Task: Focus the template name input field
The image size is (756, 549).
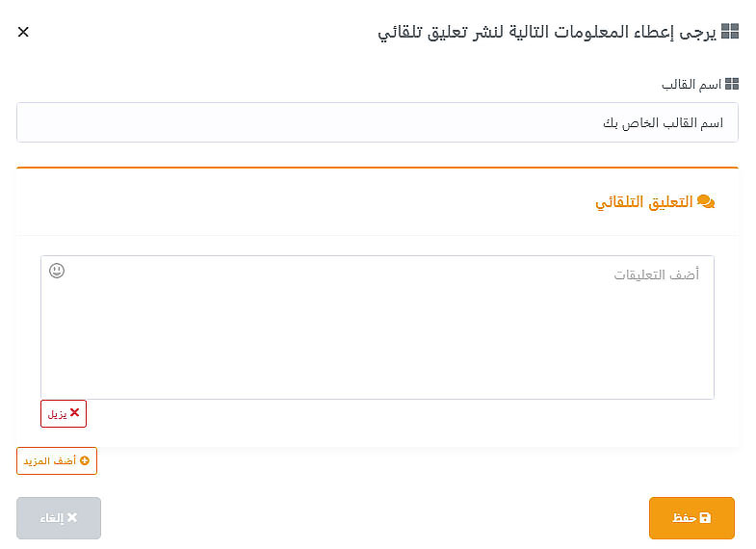Action: point(378,122)
